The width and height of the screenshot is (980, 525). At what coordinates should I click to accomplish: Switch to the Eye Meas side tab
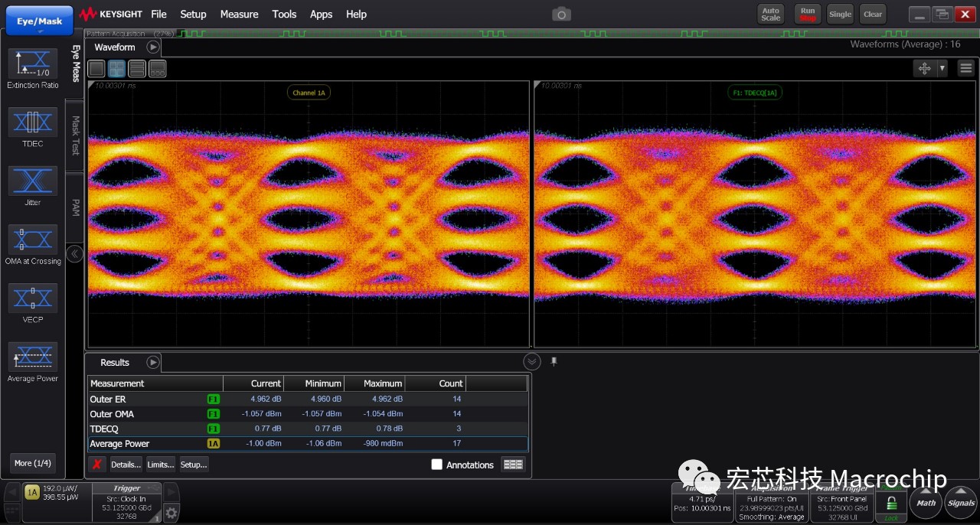(75, 64)
